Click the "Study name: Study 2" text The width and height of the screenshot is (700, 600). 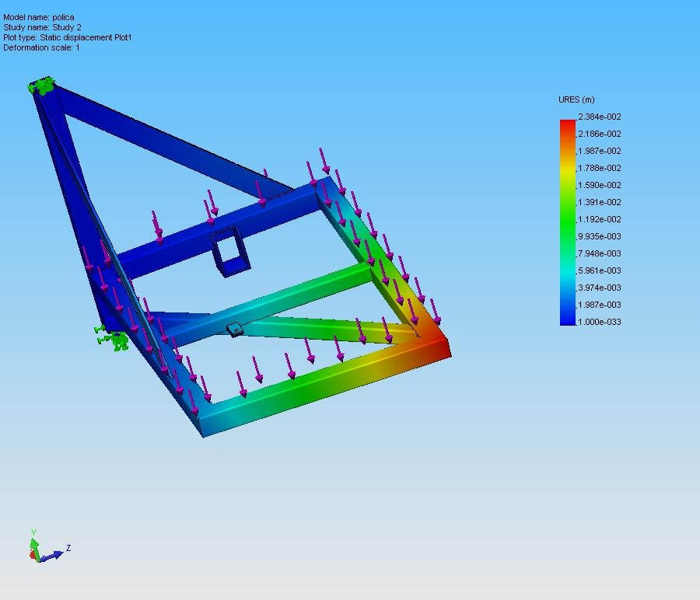click(x=43, y=27)
